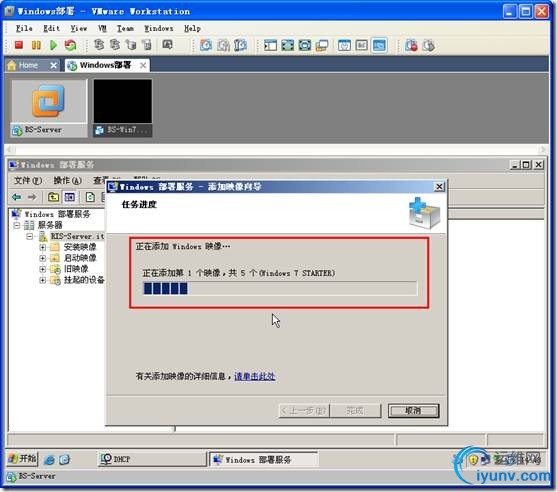Click the red Power Off toolbar icon
557x492 pixels.
(x=18, y=45)
